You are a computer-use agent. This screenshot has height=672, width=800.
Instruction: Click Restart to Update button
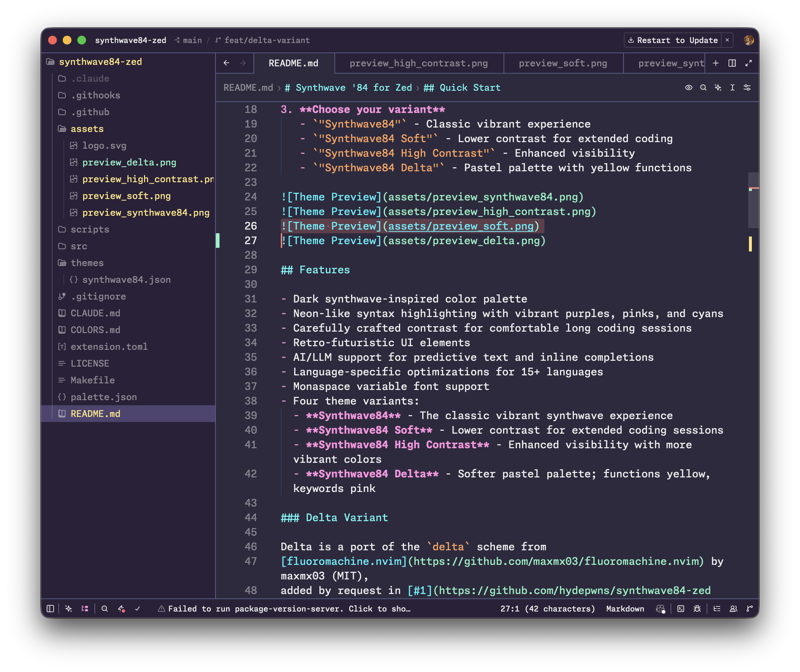(x=673, y=40)
